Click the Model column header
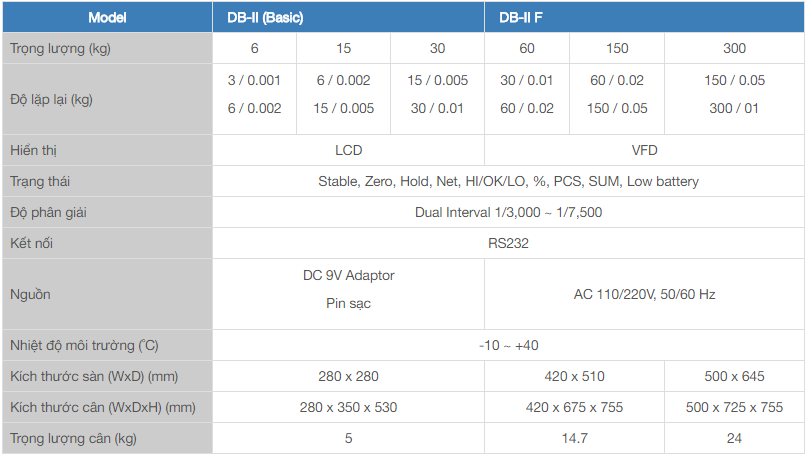Screen dimensions: 808x455 point(107,17)
